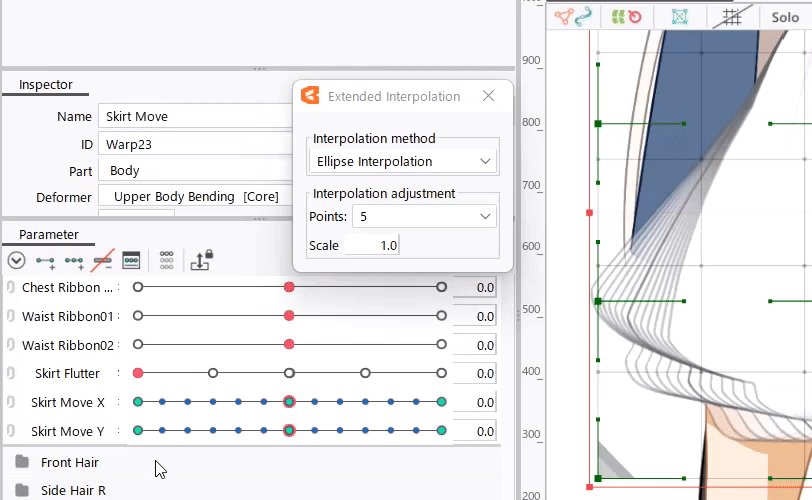Click the Chest Ribbon slider red key point
The image size is (812, 500).
tap(289, 287)
